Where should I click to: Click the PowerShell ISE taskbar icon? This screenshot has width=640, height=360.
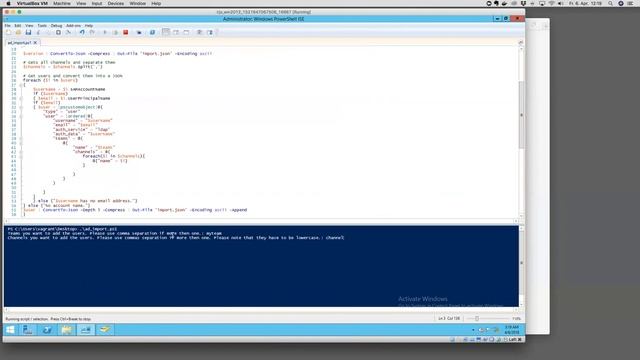(86, 330)
